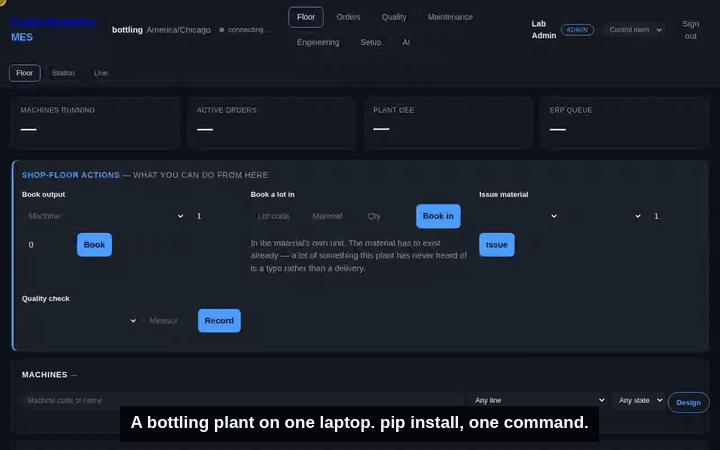Open the Any line filter dropdown
Screen dimensions: 720x450
point(539,400)
